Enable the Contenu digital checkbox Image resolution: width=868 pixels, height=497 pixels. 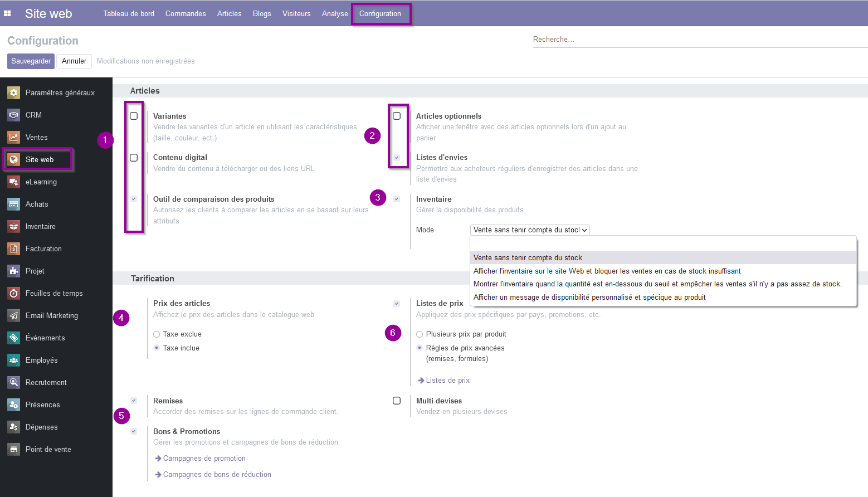click(134, 158)
